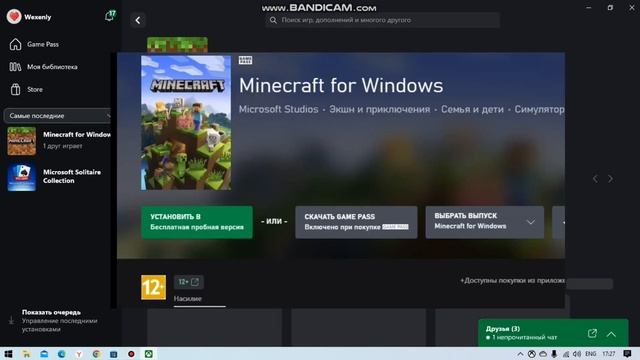Launch Microsoft Edge from the taskbar
640x360 pixels.
coord(62,354)
